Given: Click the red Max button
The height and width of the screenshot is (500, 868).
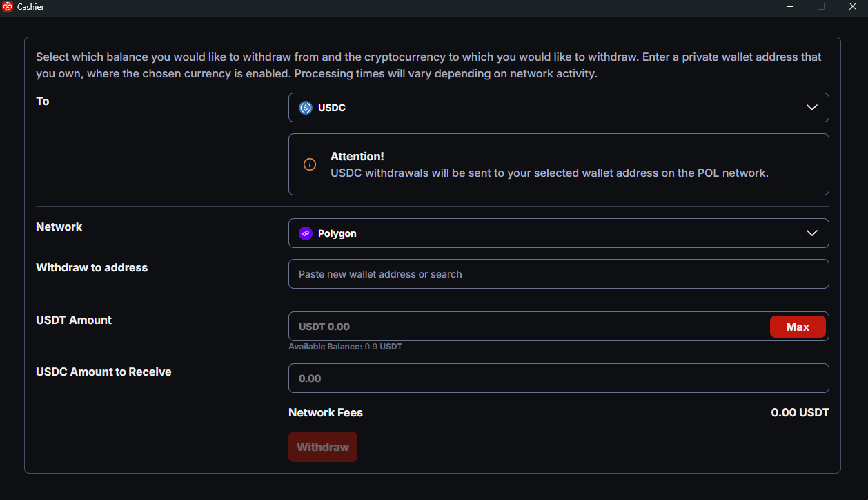Looking at the screenshot, I should coord(798,327).
